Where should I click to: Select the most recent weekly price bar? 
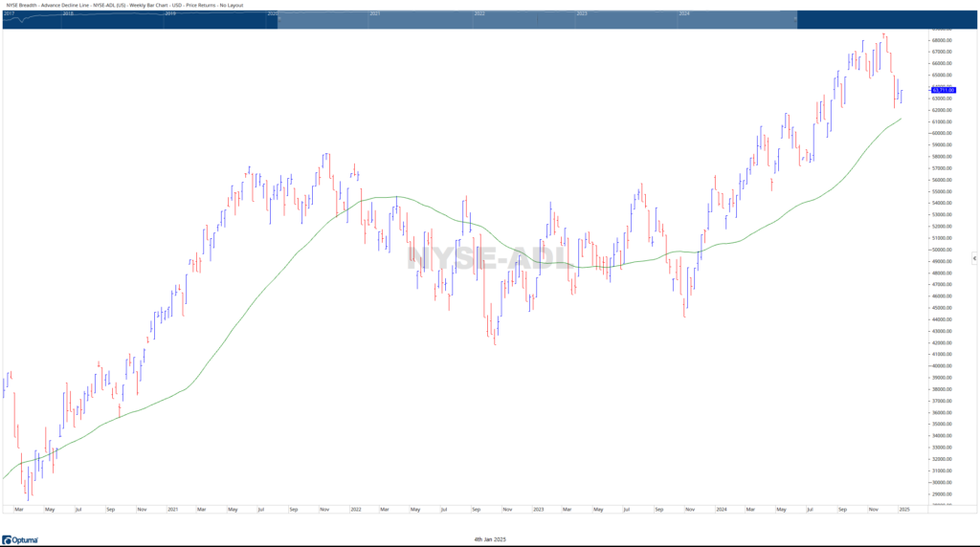pos(902,96)
